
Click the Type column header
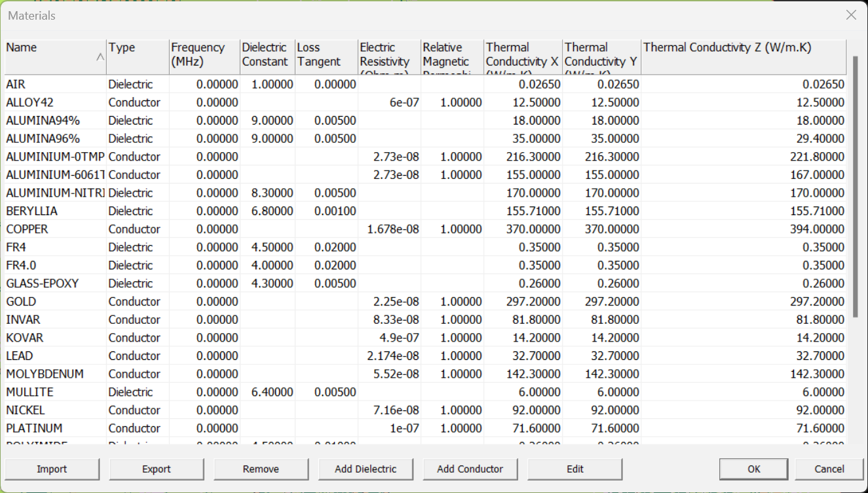[137, 56]
